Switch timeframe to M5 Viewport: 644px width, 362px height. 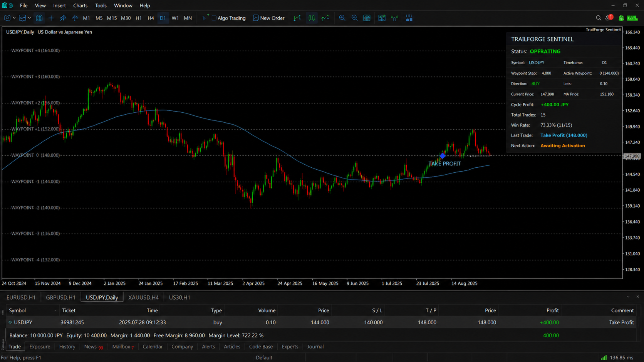tap(99, 18)
